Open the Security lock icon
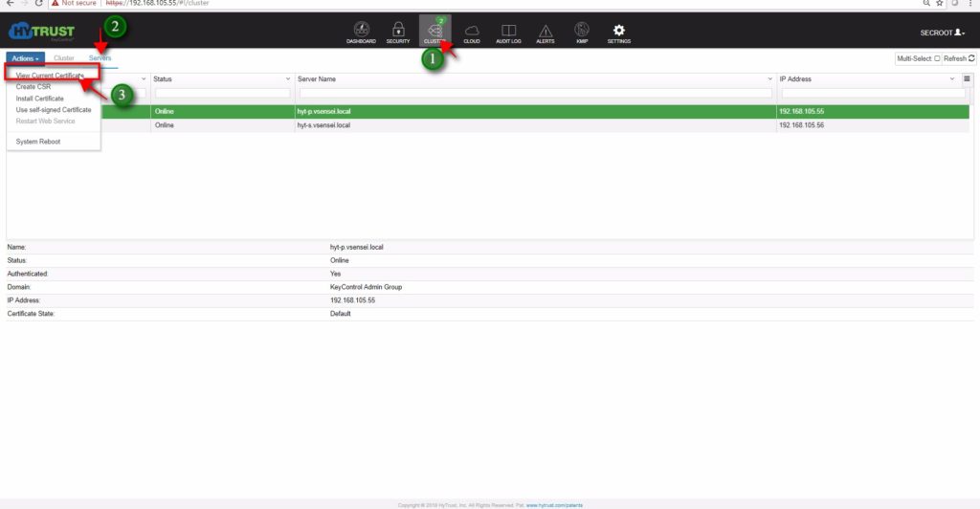This screenshot has height=509, width=980. point(397,33)
